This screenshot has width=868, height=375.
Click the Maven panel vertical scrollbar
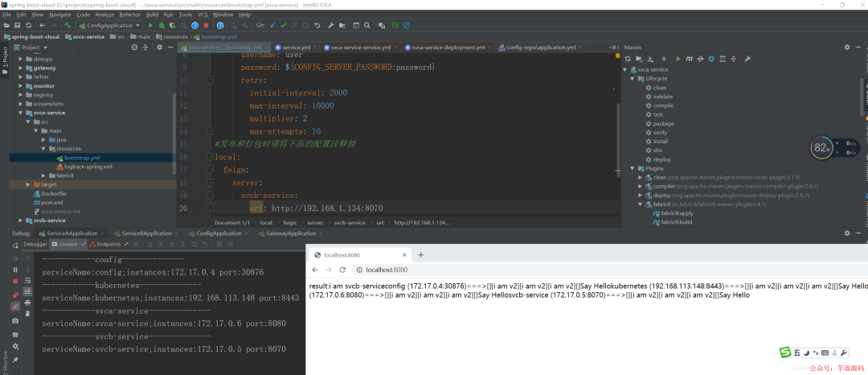point(861,97)
